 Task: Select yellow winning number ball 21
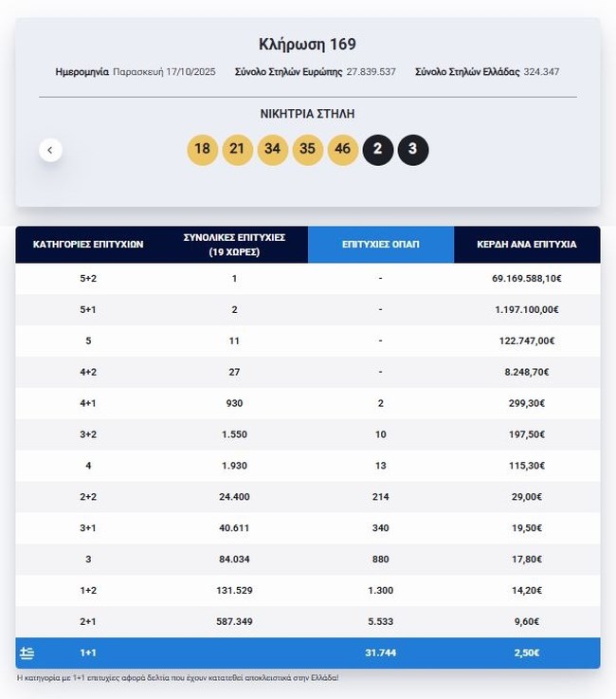tap(237, 150)
